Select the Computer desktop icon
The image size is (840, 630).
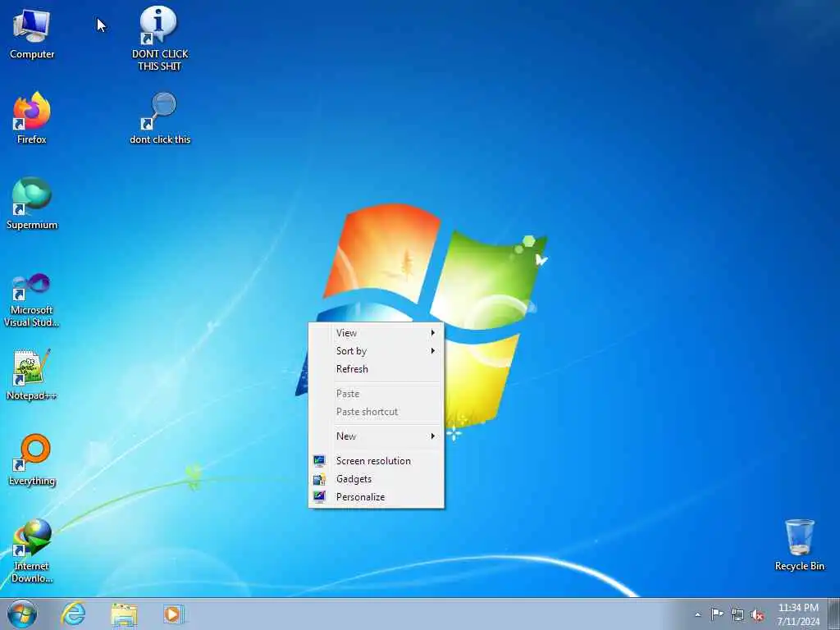pos(32,34)
